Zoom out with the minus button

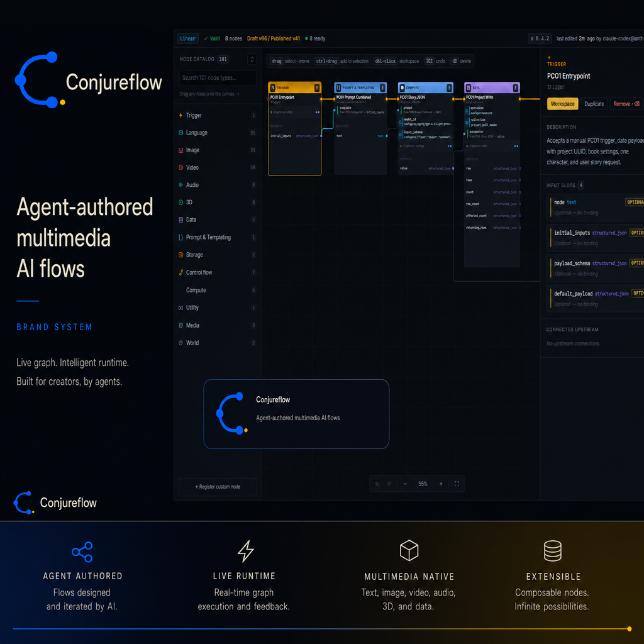pyautogui.click(x=405, y=484)
